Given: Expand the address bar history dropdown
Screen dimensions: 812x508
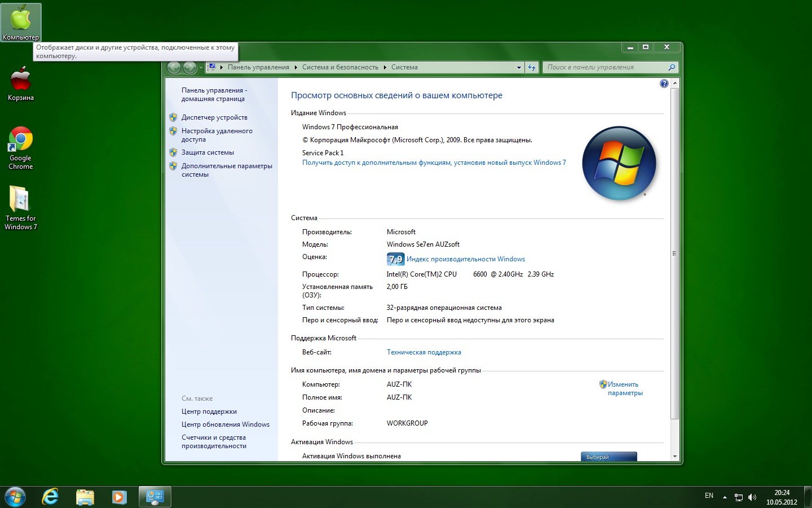Looking at the screenshot, I should pyautogui.click(x=519, y=68).
